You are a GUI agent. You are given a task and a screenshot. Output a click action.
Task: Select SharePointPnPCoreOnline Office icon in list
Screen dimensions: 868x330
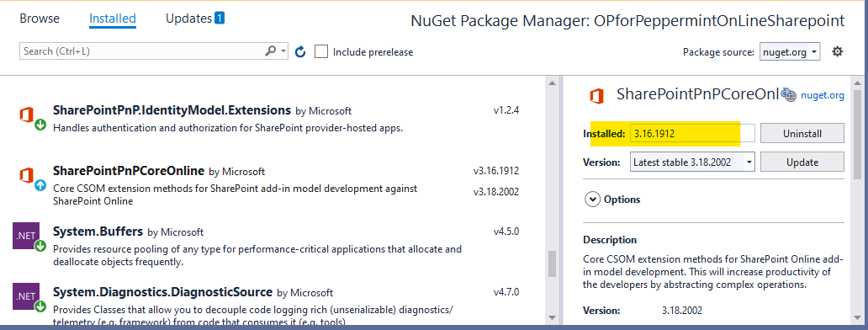[28, 175]
